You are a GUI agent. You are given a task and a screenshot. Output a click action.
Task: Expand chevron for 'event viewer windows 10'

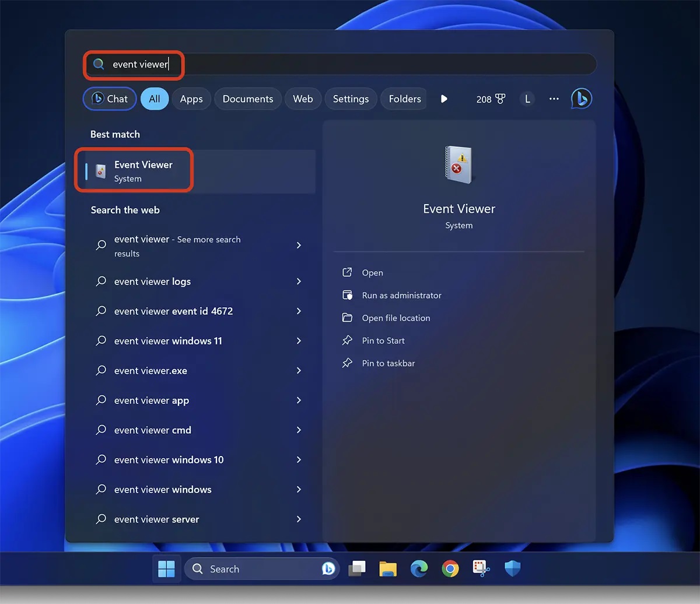[299, 460]
